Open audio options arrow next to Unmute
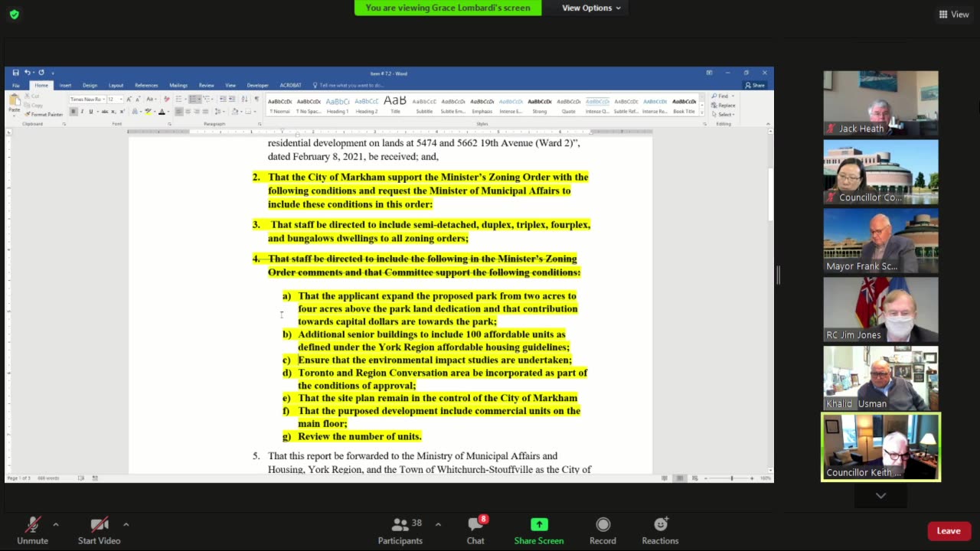Screen dimensions: 980x551 click(55, 524)
